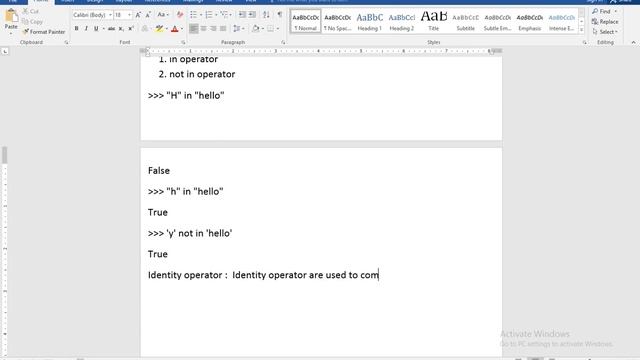Open highlight color dropdown arrow
Screen dimensions: 640x360
click(x=167, y=29)
